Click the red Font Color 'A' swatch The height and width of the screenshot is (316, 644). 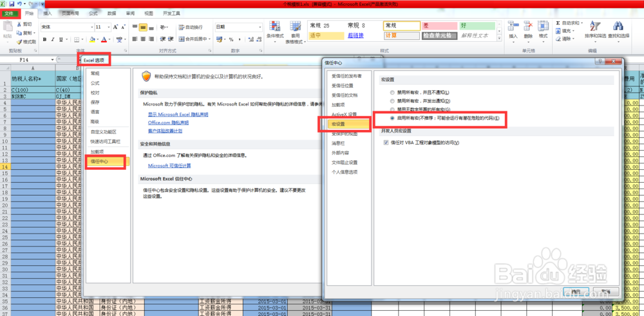pos(104,40)
